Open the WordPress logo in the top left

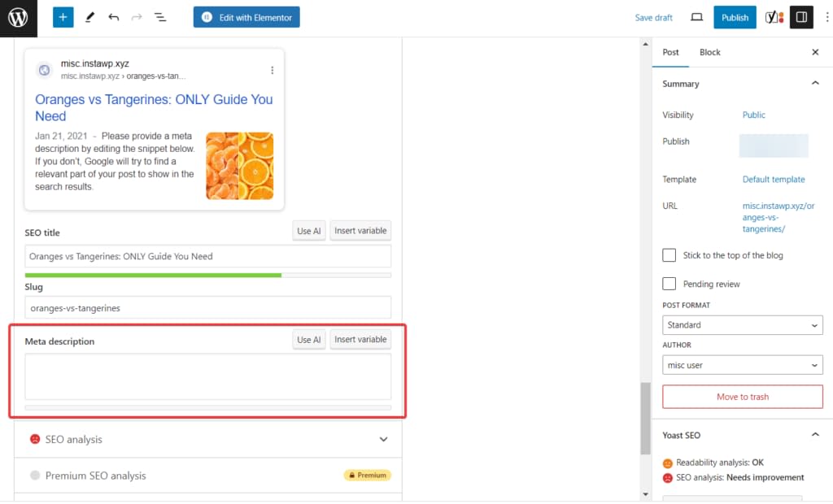[19, 18]
